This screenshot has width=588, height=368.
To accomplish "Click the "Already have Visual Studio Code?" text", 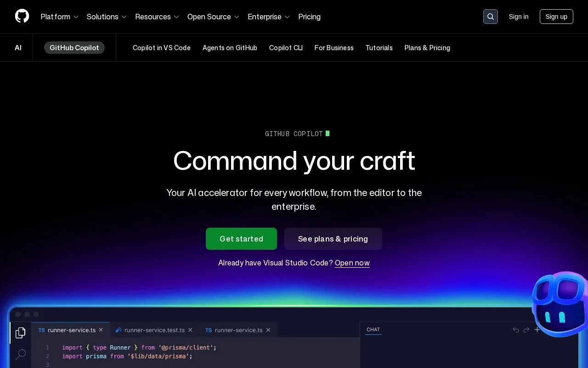I will (x=276, y=263).
